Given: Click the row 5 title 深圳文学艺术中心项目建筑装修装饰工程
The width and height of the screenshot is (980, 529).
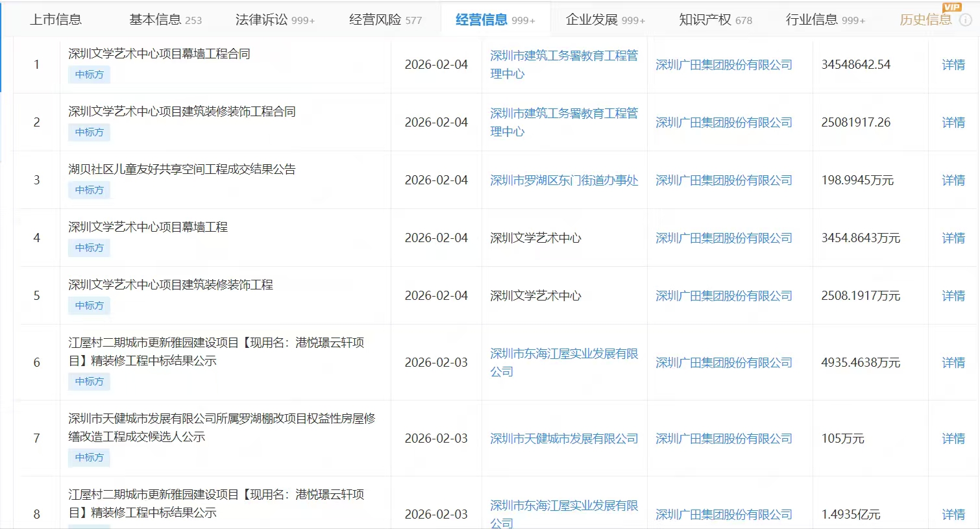Looking at the screenshot, I should click(171, 284).
